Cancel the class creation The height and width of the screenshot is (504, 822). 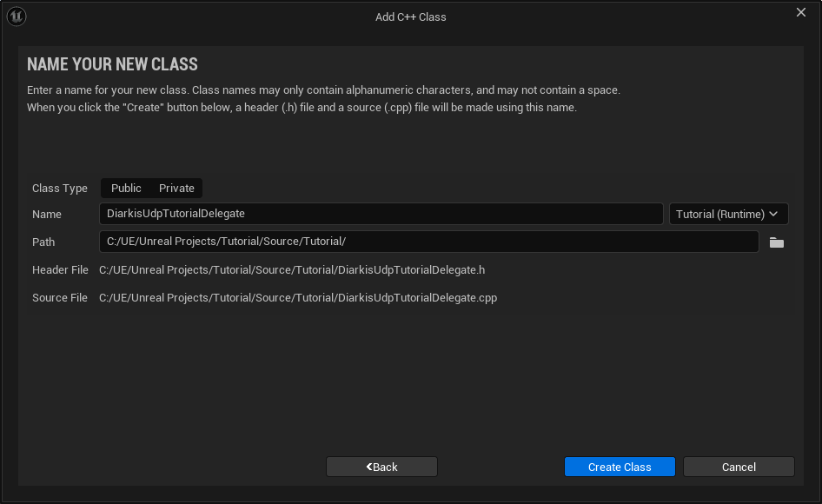[x=739, y=467]
